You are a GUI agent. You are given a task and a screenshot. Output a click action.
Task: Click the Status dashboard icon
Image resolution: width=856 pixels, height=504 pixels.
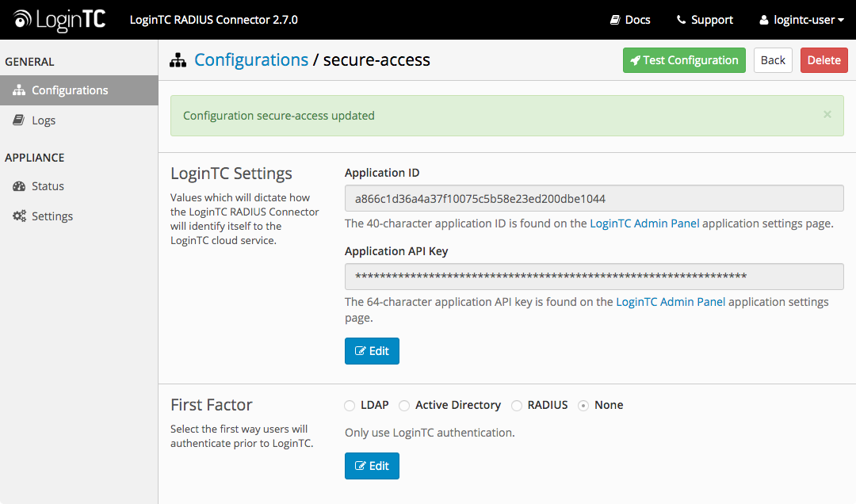click(x=19, y=186)
